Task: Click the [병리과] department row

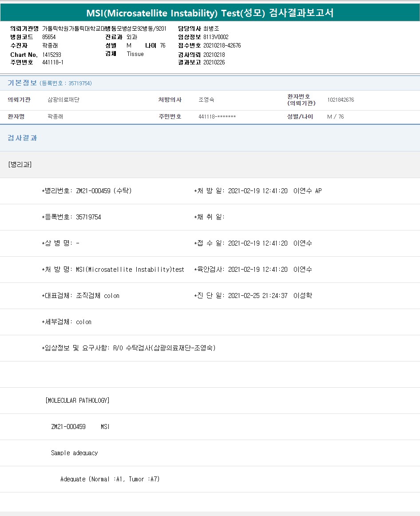Action: (x=20, y=164)
